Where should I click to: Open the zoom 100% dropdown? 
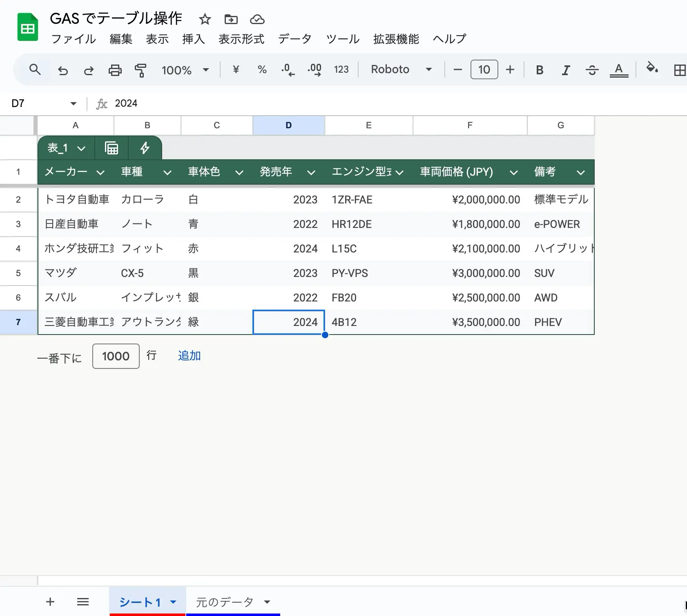pyautogui.click(x=185, y=70)
